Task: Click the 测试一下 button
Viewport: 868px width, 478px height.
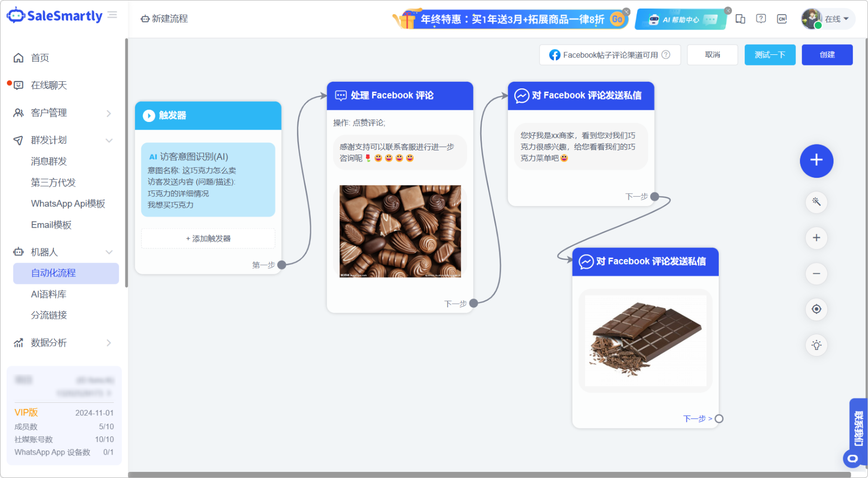Action: (x=770, y=55)
